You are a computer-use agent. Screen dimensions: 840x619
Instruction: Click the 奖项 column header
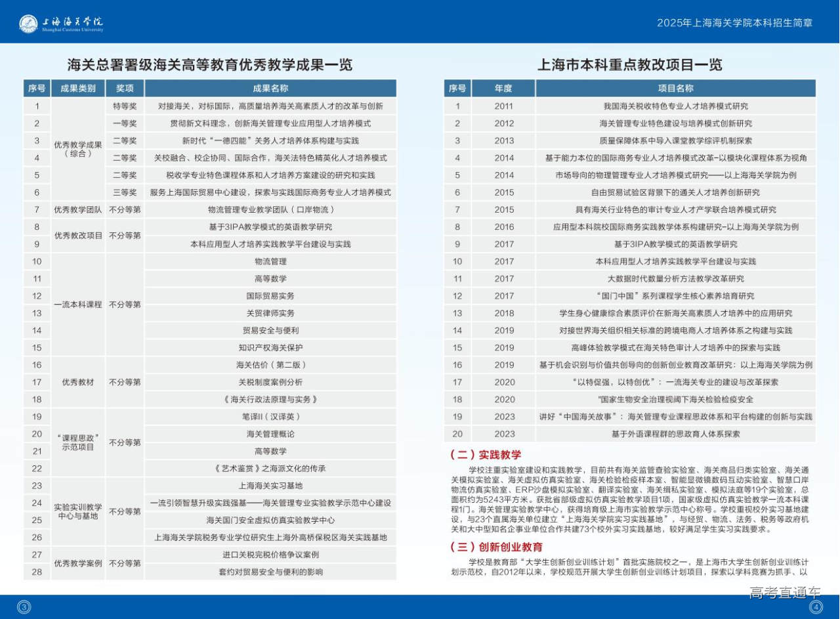point(125,89)
